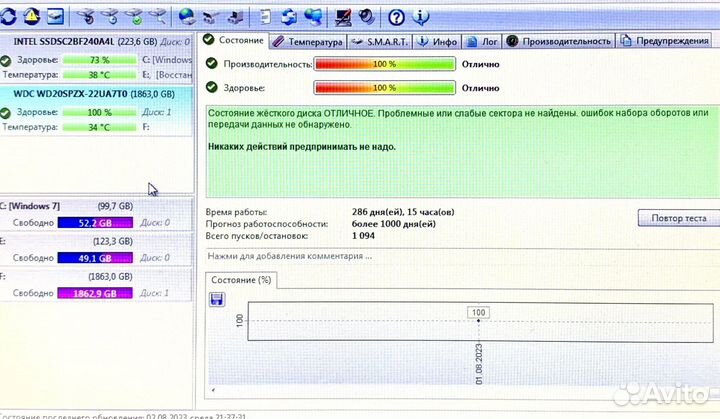The width and height of the screenshot is (720, 419).
Task: Click the speaker sound toolbar icon
Action: 366,17
